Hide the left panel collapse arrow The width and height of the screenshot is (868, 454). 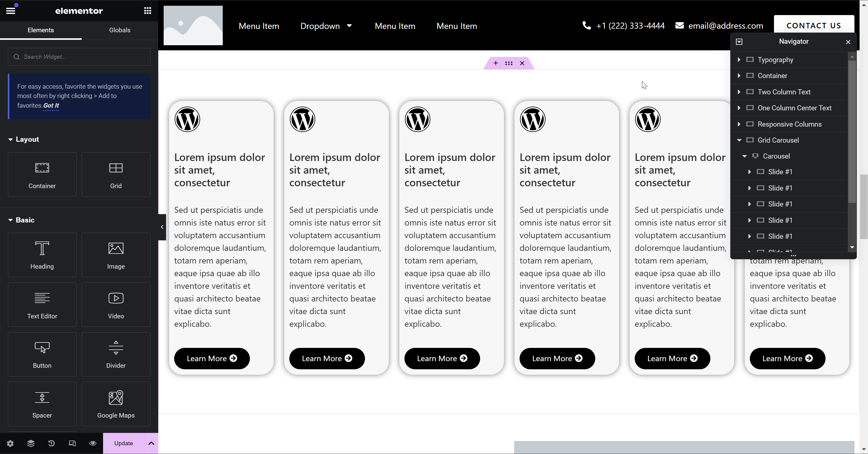tap(162, 227)
